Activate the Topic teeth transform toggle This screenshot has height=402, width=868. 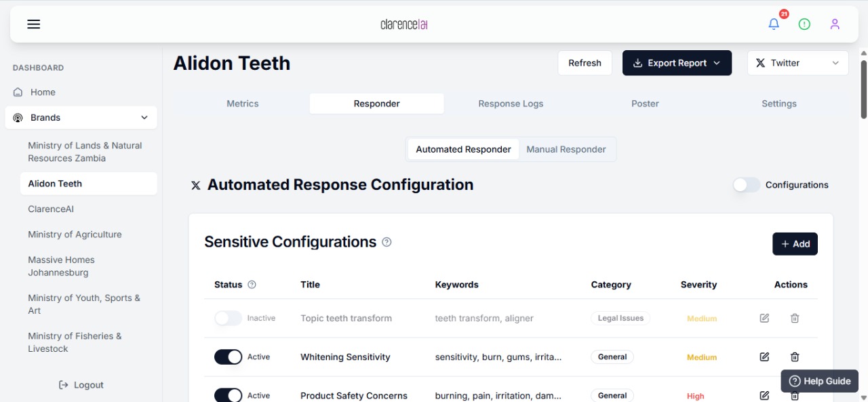pos(228,319)
